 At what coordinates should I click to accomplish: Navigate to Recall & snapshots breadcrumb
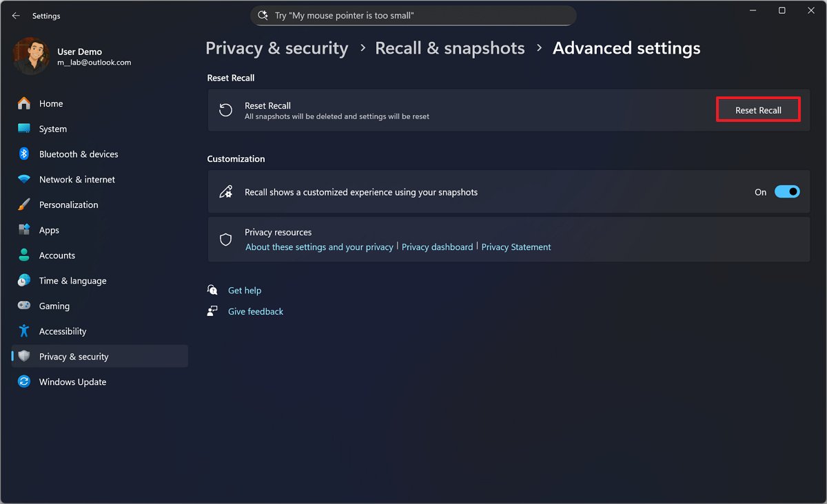click(449, 48)
